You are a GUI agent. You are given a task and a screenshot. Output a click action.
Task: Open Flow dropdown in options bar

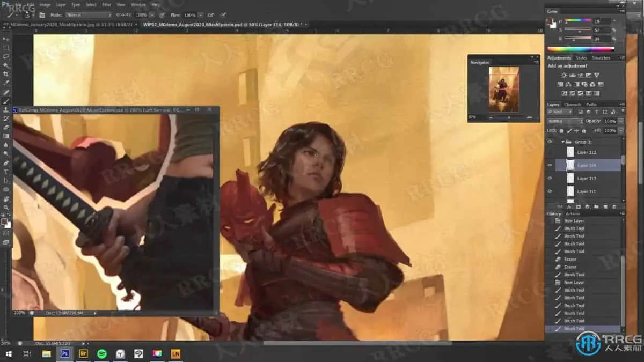point(200,15)
